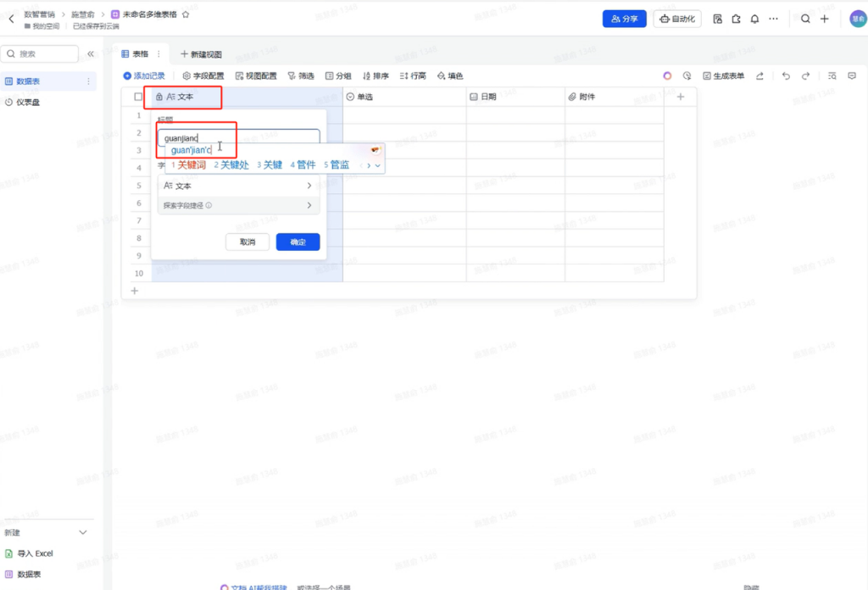This screenshot has width=868, height=590.
Task: Click 新建视图 to add a view
Action: [201, 54]
